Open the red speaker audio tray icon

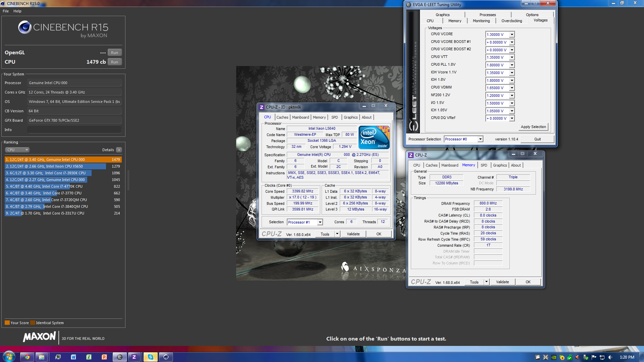tap(578, 357)
